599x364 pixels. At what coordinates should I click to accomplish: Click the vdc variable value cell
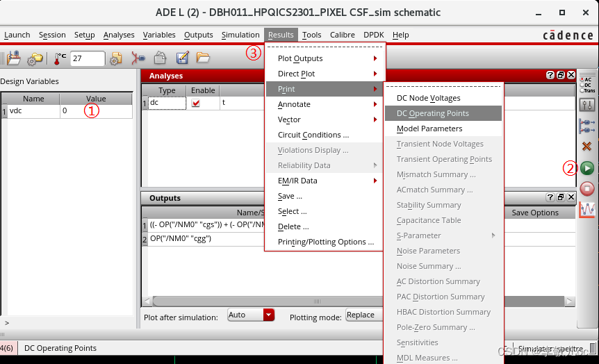[96, 110]
